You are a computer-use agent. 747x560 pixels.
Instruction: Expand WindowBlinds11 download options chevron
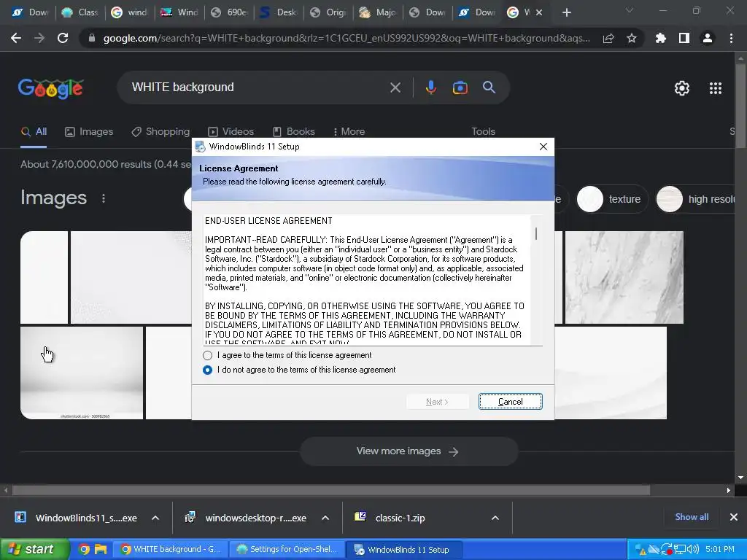(155, 518)
